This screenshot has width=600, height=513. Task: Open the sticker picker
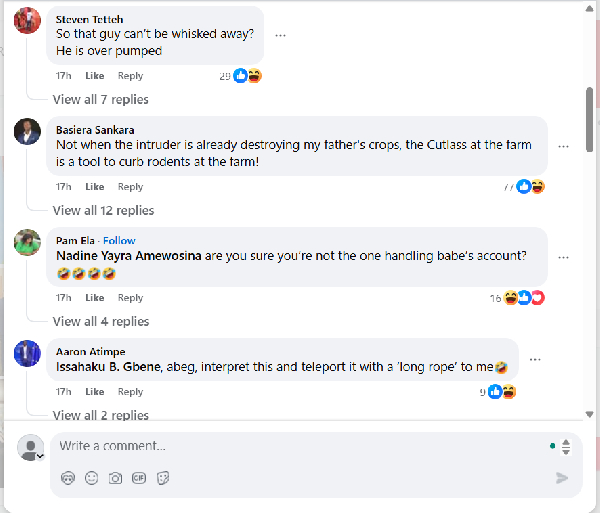(x=163, y=478)
